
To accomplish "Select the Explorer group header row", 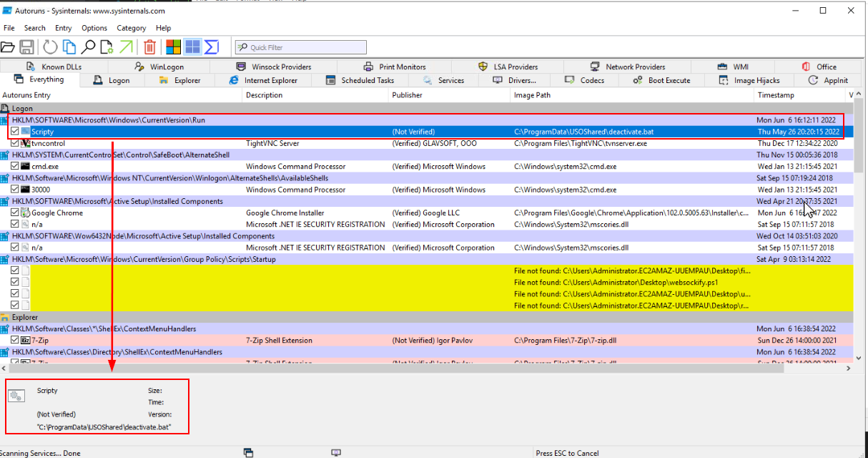I will [426, 317].
